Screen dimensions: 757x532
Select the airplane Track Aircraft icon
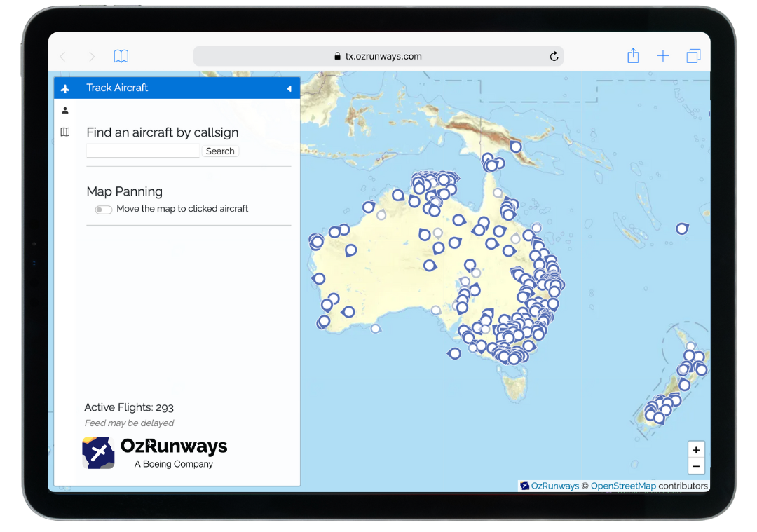pos(64,88)
